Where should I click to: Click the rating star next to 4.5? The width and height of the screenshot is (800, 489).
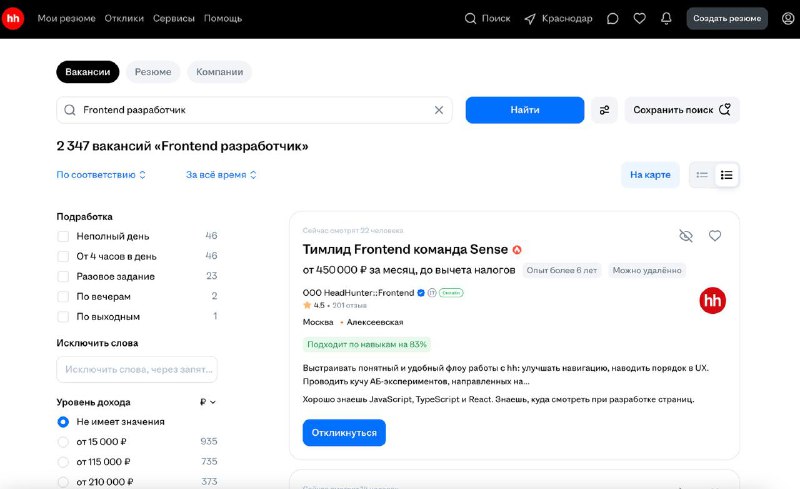tap(307, 305)
